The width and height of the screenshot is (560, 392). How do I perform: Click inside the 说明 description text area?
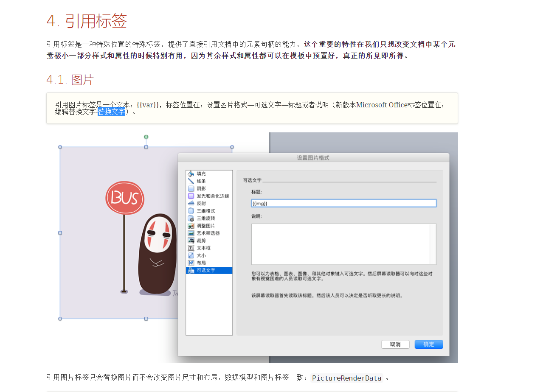(341, 244)
